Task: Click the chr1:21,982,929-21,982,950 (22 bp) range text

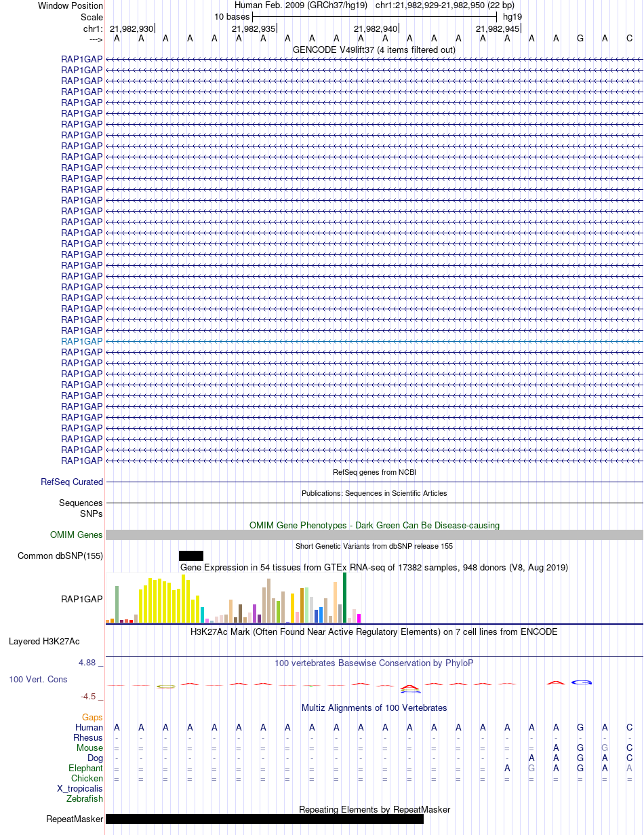Action: tap(445, 5)
